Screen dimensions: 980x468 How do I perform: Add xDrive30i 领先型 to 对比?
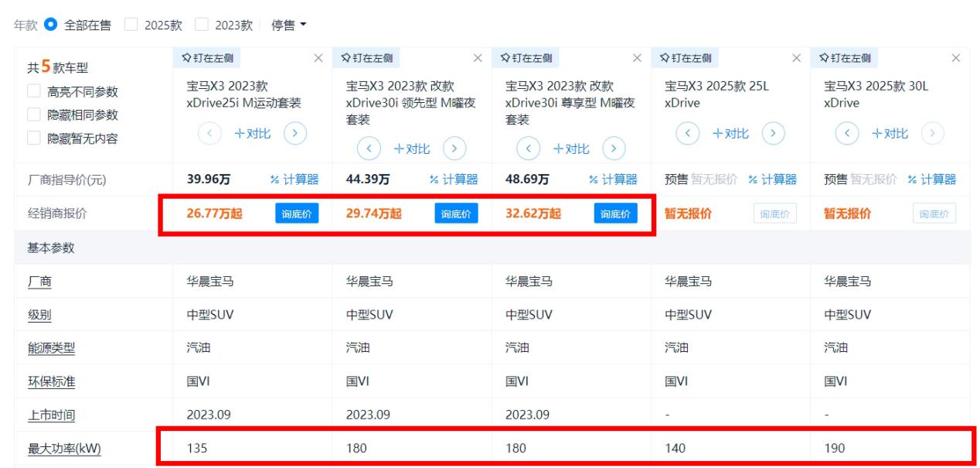[410, 149]
